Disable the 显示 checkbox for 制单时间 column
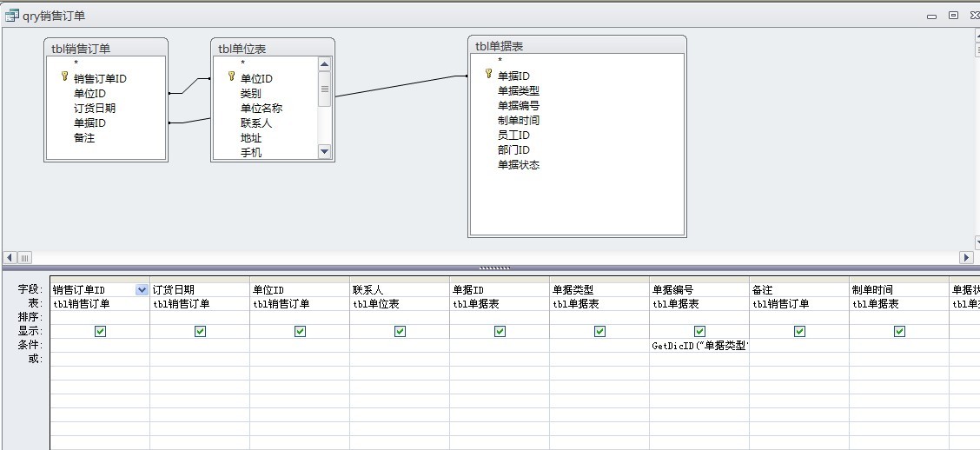The height and width of the screenshot is (450, 980). point(899,331)
